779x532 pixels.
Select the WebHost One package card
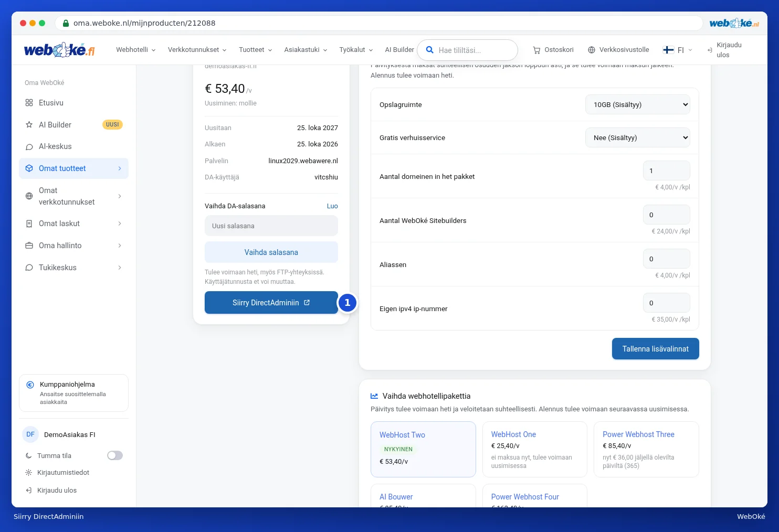pos(534,450)
